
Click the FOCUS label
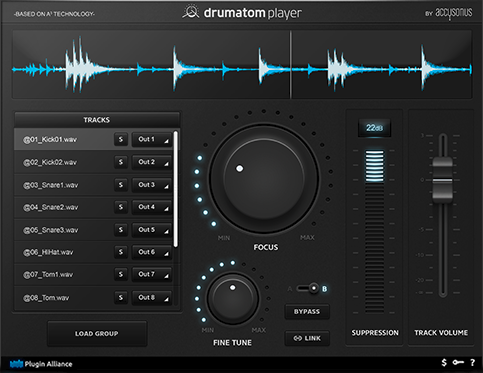266,247
